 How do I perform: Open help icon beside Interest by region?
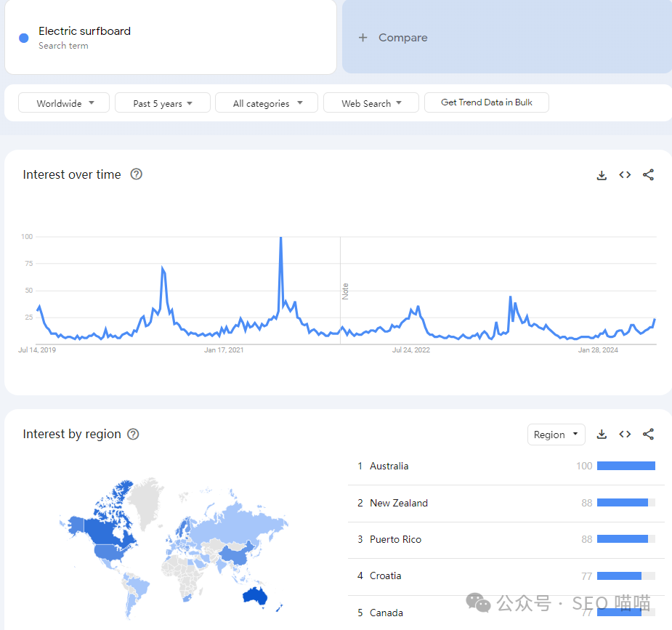point(133,434)
